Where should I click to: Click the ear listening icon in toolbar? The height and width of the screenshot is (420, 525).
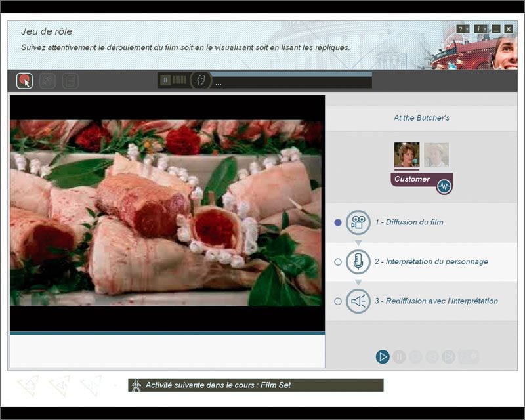(x=201, y=81)
